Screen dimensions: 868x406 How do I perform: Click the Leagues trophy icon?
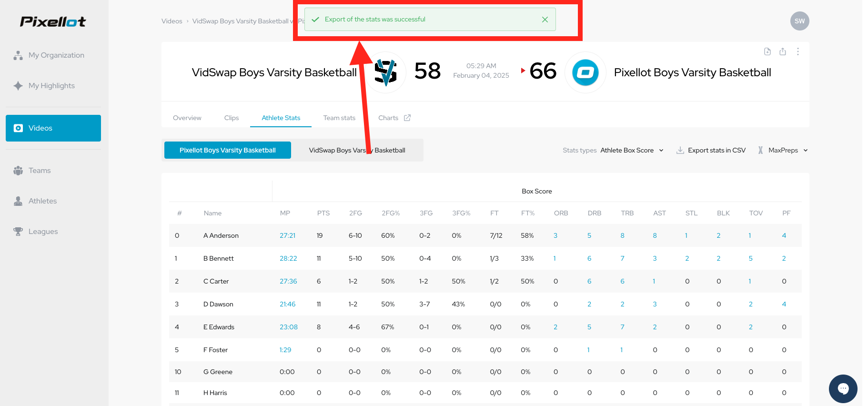[18, 232]
